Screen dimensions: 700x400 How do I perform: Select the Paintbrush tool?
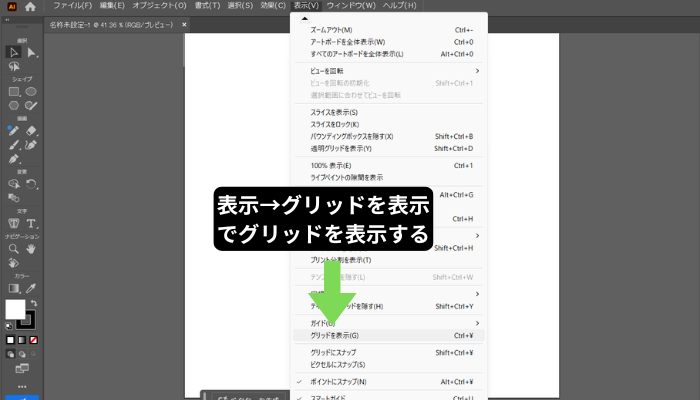[13, 145]
